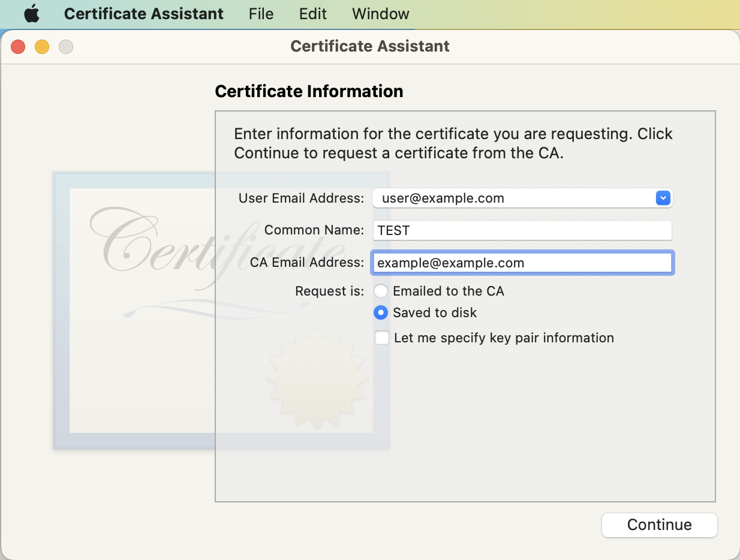Click the 'Common Name:' label

(x=314, y=230)
